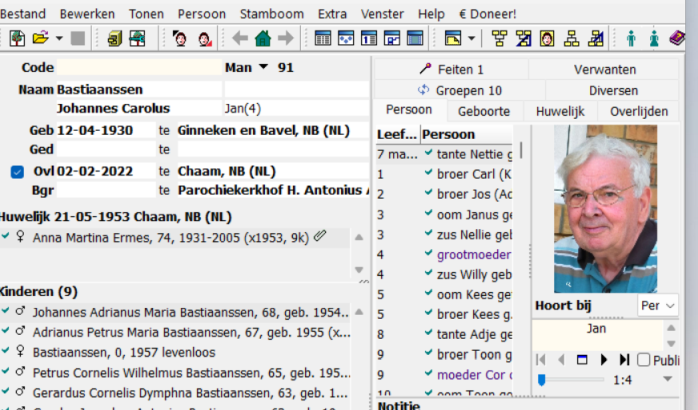698x410 pixels.
Task: Open file with the yellow folder icon
Action: pyautogui.click(x=40, y=39)
